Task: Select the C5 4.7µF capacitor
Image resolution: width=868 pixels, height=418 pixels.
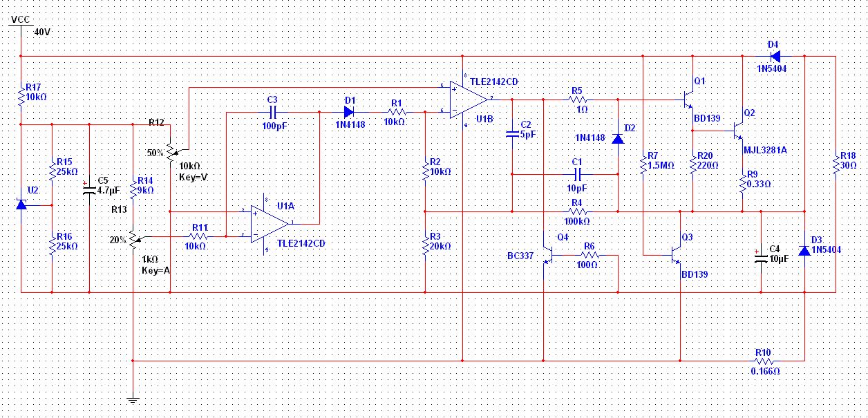Action: pyautogui.click(x=90, y=189)
